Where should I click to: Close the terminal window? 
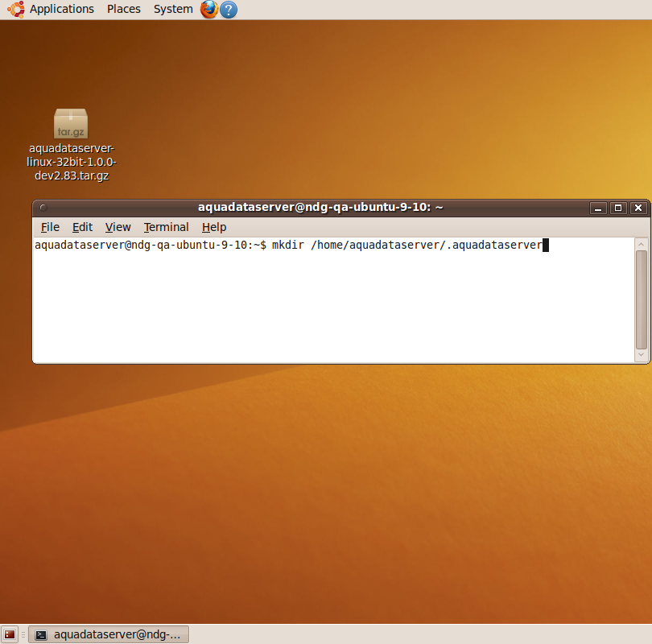pos(638,208)
